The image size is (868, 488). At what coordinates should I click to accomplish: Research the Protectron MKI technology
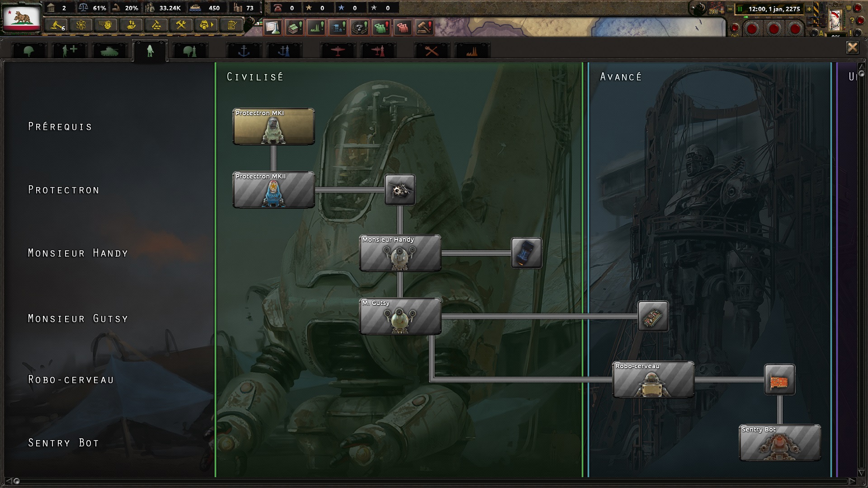click(x=274, y=127)
